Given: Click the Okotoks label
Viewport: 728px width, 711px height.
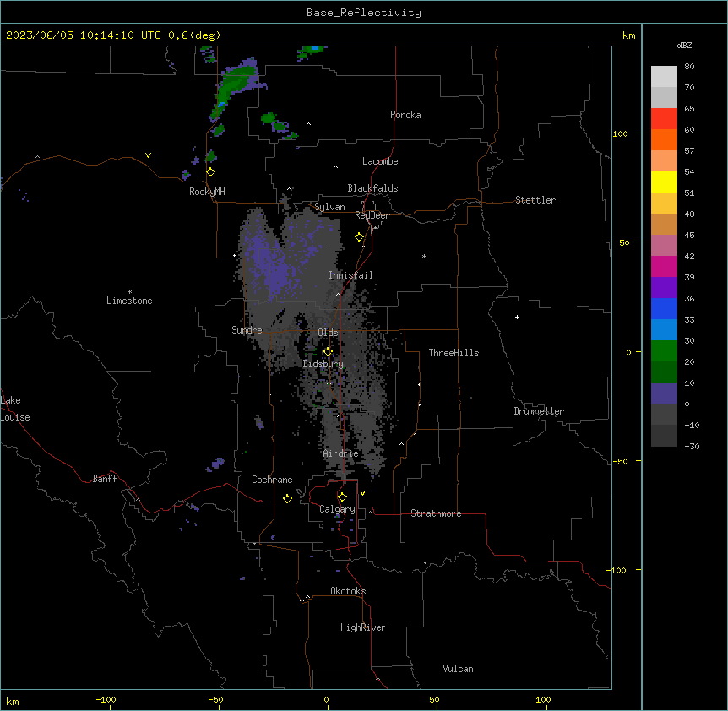Looking at the screenshot, I should point(348,591).
